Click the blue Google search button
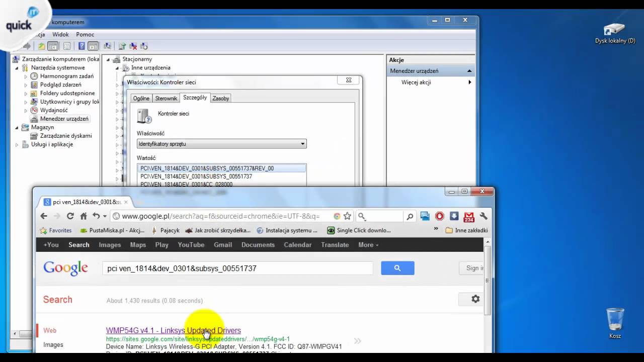Screen dimensions: 644x362 click(x=397, y=268)
